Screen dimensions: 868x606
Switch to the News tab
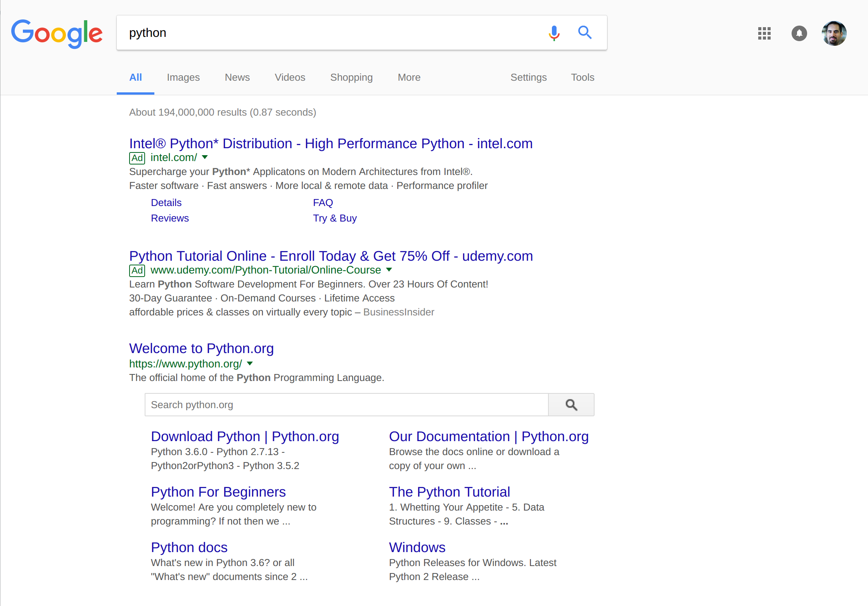237,77
